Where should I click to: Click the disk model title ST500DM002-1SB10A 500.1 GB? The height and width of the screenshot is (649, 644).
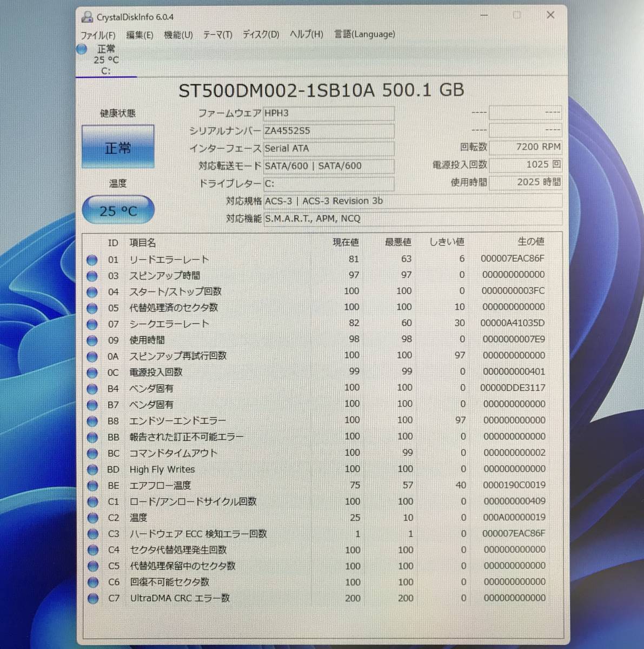coord(321,90)
